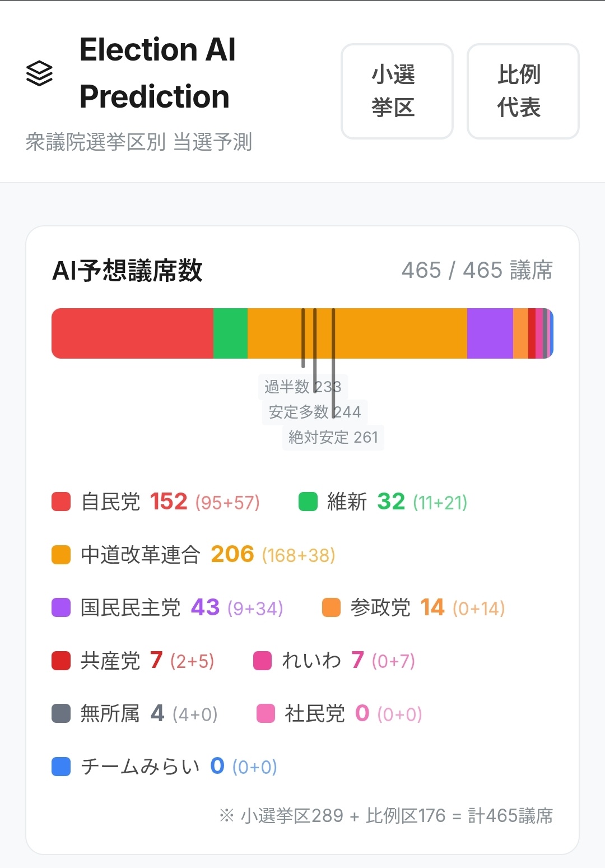Screen dimensions: 605x868
Task: Select the orange 参政党 legend swatch
Action: 331,607
